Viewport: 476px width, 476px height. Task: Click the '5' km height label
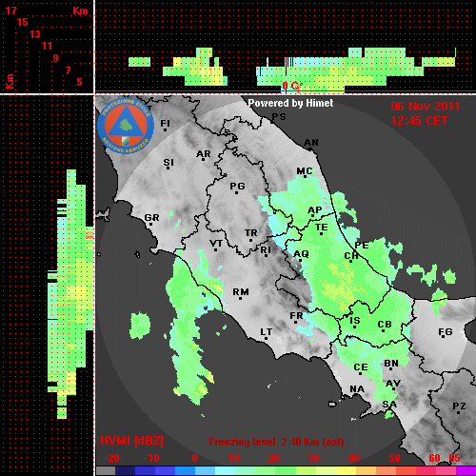79,82
